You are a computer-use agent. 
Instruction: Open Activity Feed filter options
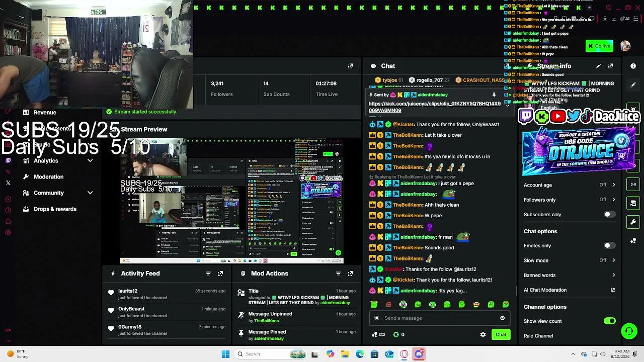tap(208, 274)
